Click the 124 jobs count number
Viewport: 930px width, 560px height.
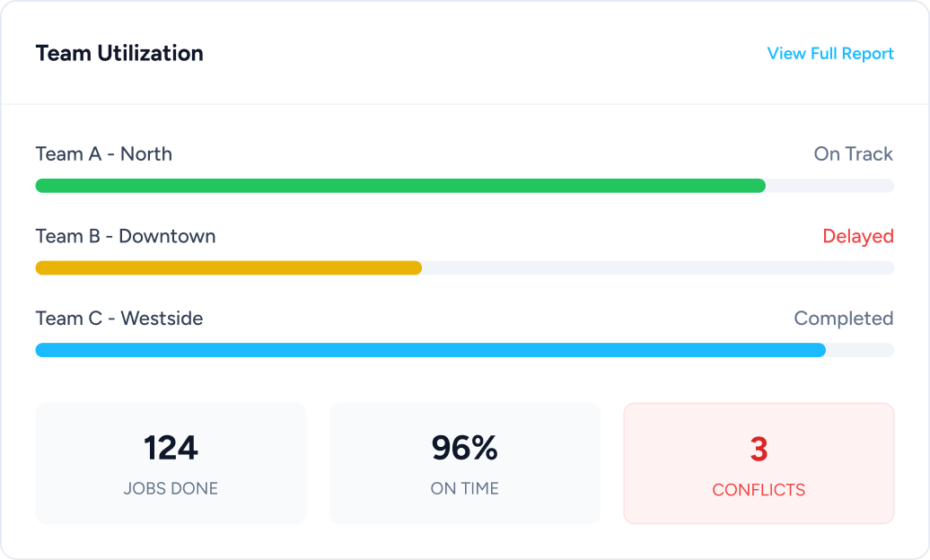tap(171, 449)
